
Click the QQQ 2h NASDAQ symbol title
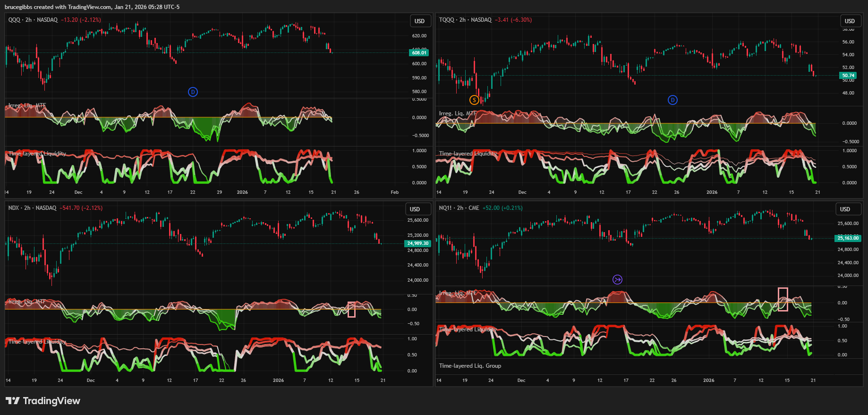(x=33, y=20)
